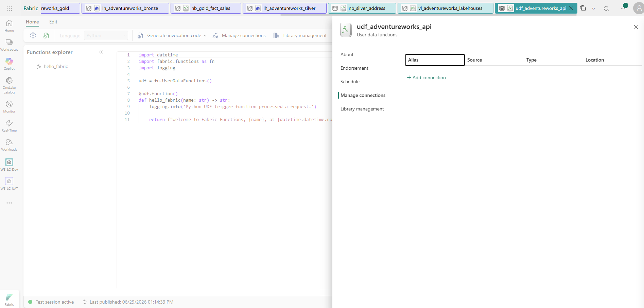Switch to WS_LC-Dev workspace

(x=9, y=165)
